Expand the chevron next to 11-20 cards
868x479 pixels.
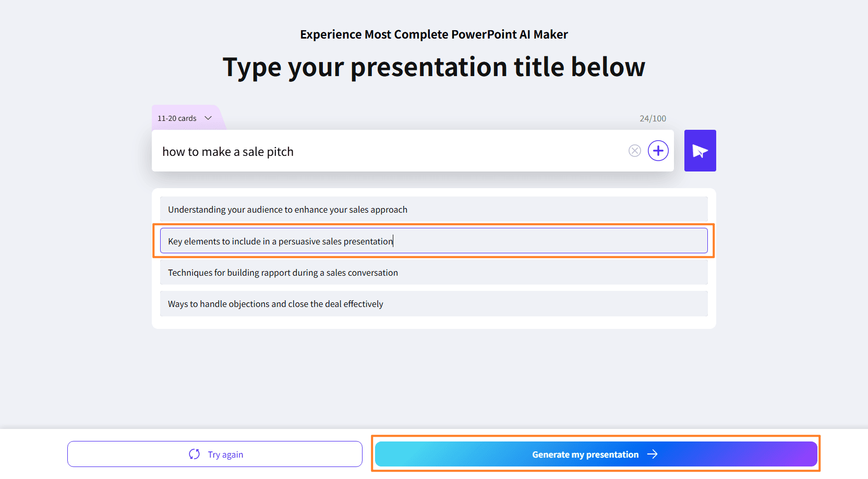coord(208,118)
